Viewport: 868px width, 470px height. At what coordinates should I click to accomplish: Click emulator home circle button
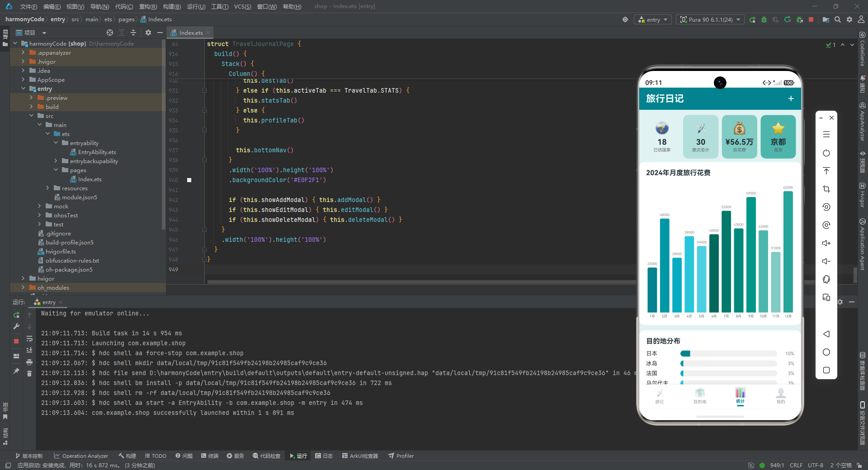[826, 352]
